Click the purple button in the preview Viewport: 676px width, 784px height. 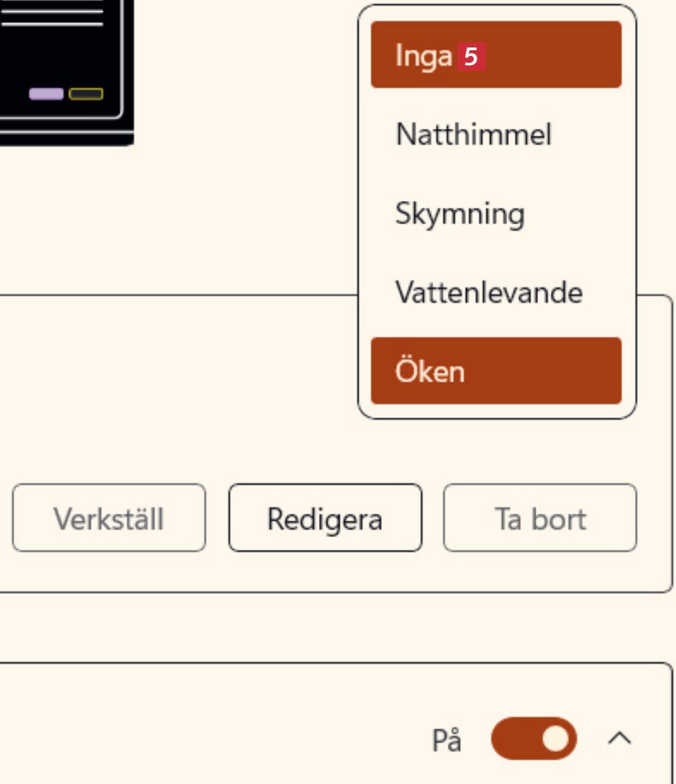click(46, 94)
